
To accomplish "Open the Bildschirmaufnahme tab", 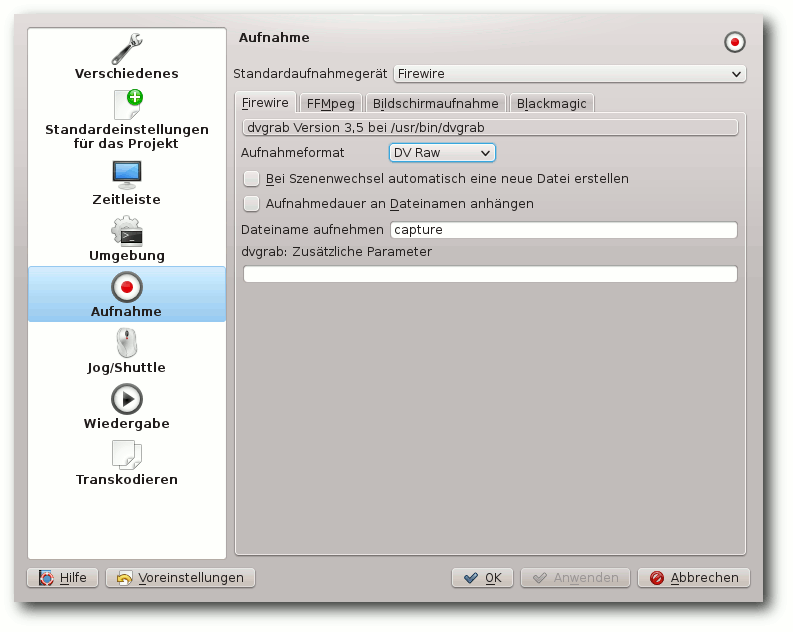I will point(435,104).
